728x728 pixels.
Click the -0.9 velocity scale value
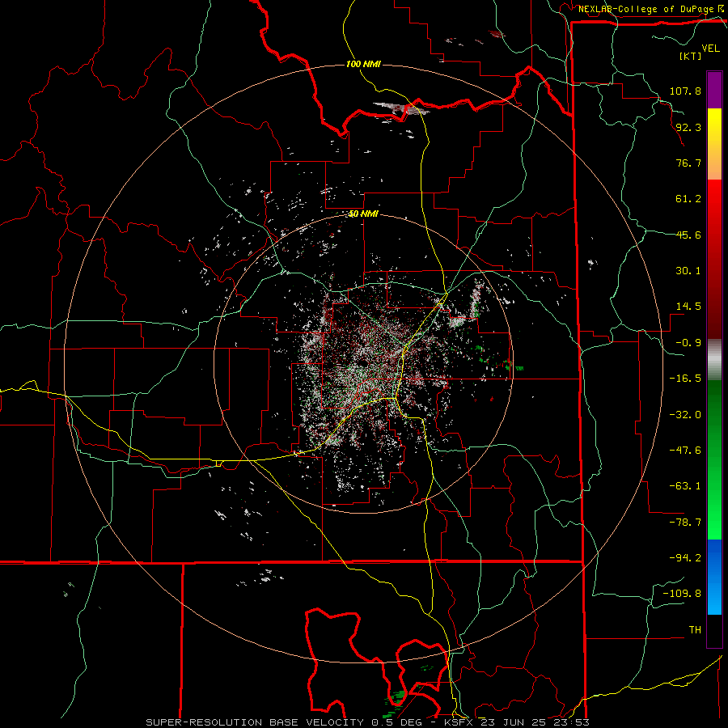688,343
